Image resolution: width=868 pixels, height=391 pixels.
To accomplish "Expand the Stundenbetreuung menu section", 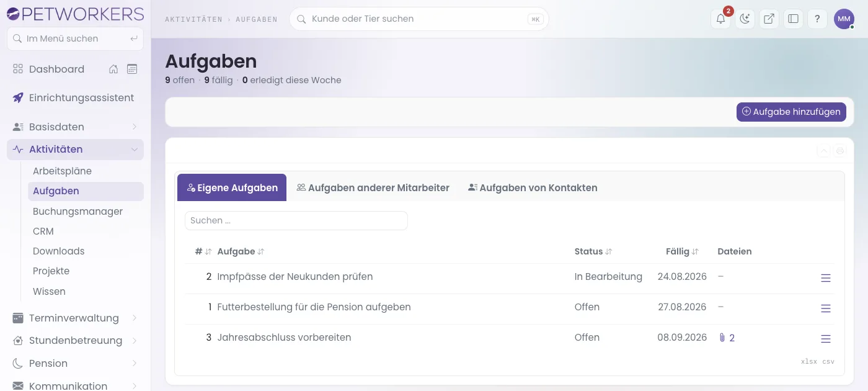I will click(x=75, y=340).
